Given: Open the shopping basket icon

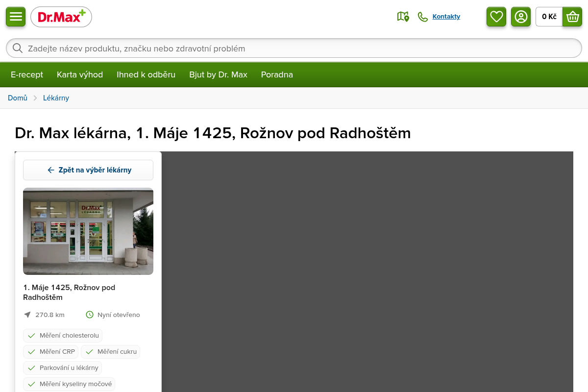Looking at the screenshot, I should (x=572, y=17).
